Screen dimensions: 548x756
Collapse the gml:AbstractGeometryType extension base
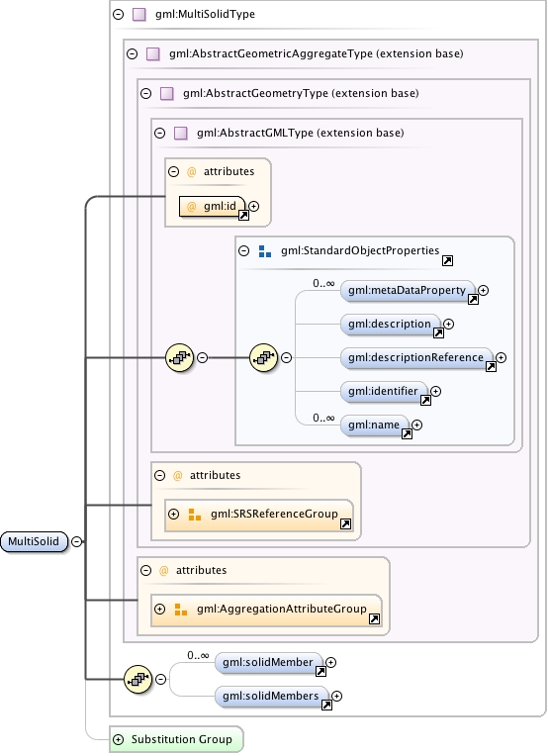point(146,94)
